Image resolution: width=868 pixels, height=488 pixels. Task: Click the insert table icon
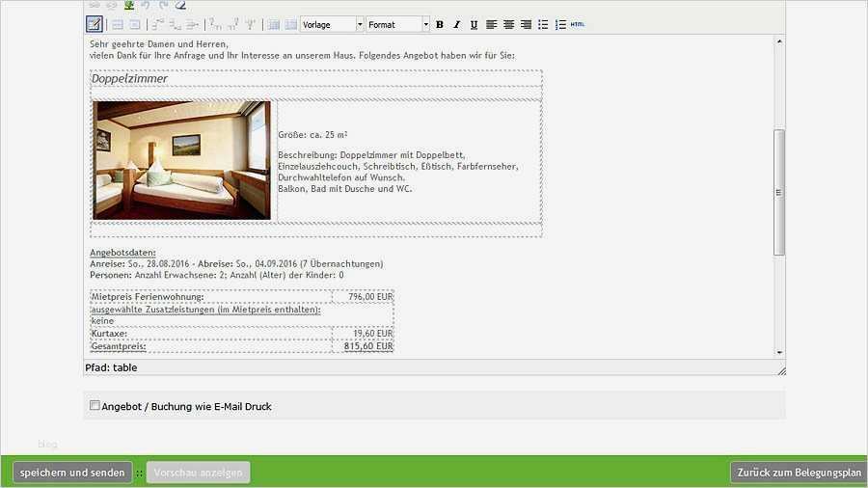coord(95,24)
